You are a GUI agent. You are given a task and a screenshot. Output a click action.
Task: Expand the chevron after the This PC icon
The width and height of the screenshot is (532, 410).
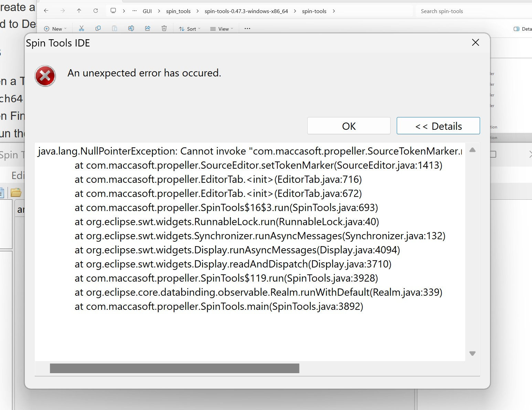(124, 11)
